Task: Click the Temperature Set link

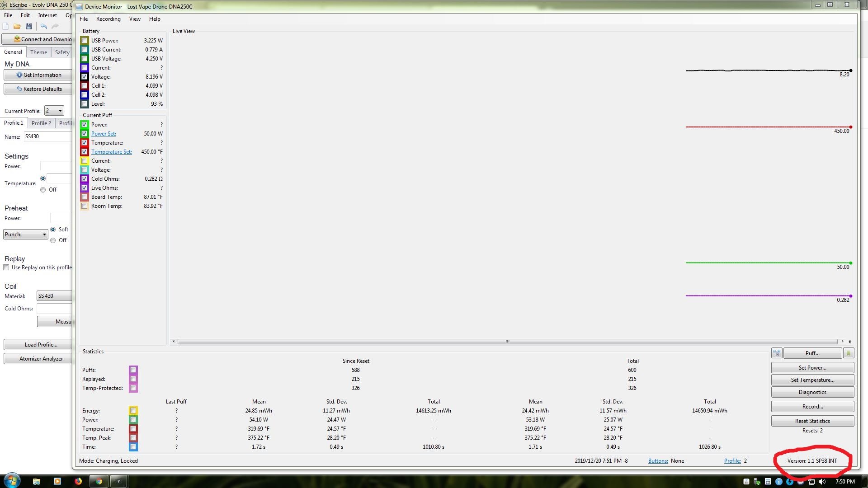Action: click(111, 152)
